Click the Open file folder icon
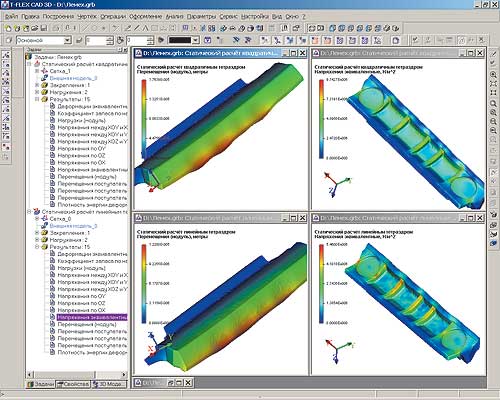The height and width of the screenshot is (400, 500). (35, 28)
